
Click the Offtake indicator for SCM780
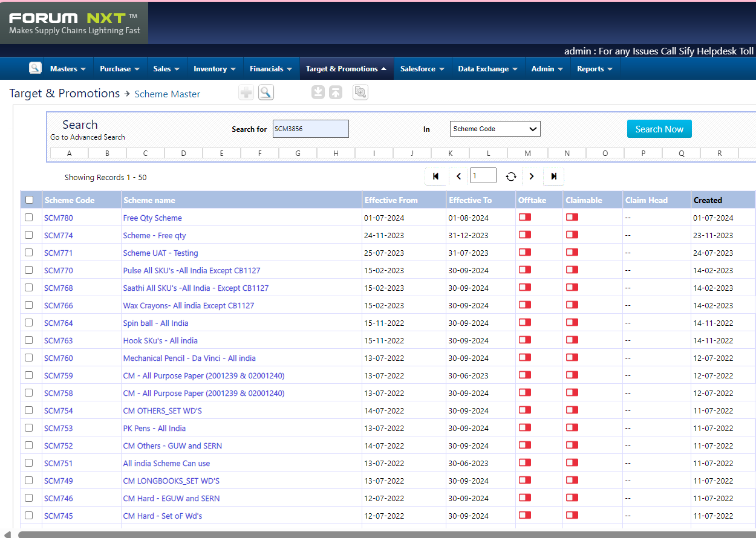coord(524,218)
